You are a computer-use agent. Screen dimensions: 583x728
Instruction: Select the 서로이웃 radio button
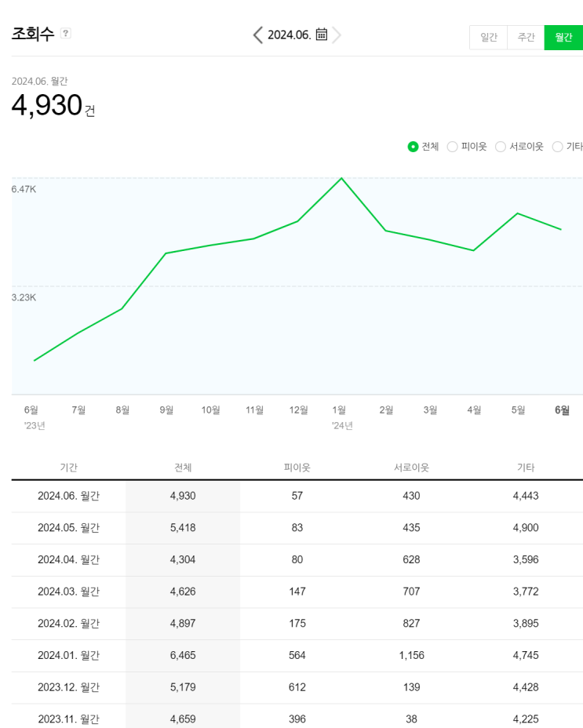point(501,147)
